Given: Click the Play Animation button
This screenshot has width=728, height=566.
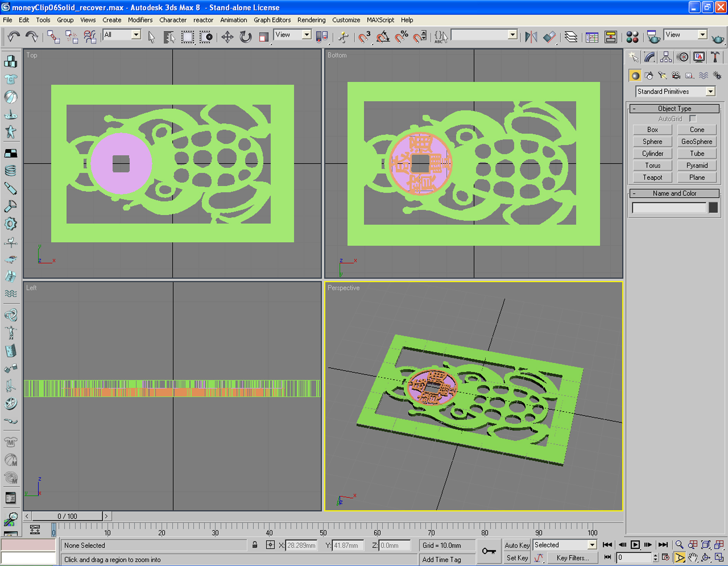Looking at the screenshot, I should tap(635, 544).
